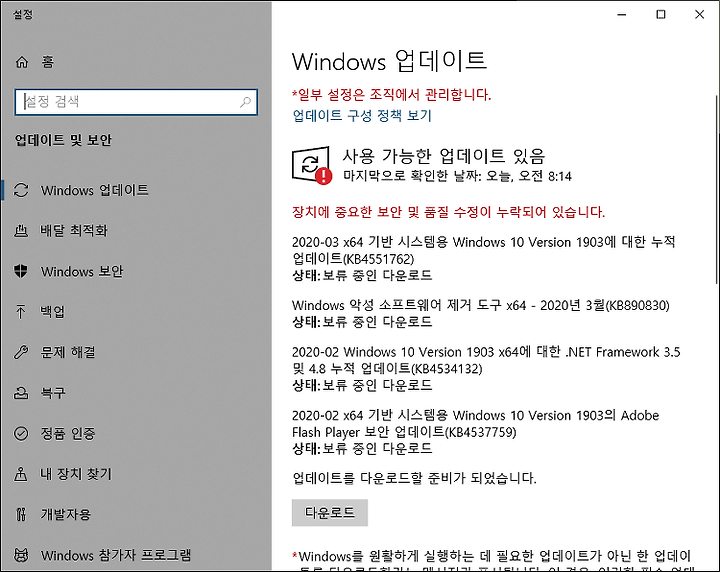Image resolution: width=720 pixels, height=572 pixels.
Task: Click the Windows 업데이트 sync arrows icon in sidebar
Action: [x=21, y=190]
